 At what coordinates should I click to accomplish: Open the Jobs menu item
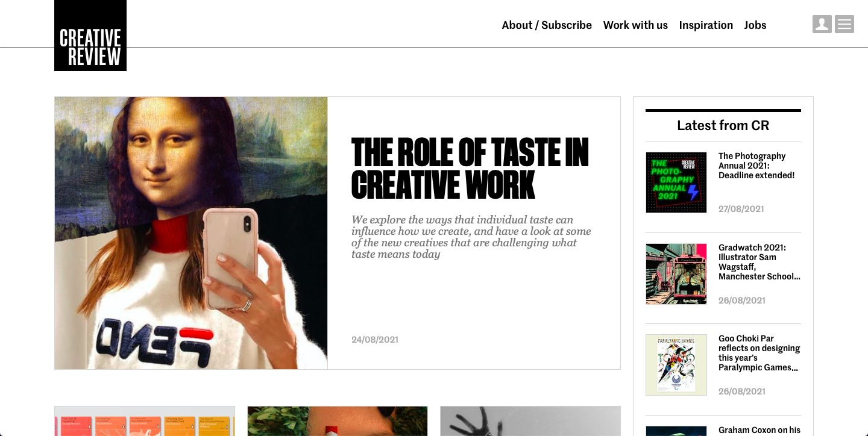755,25
